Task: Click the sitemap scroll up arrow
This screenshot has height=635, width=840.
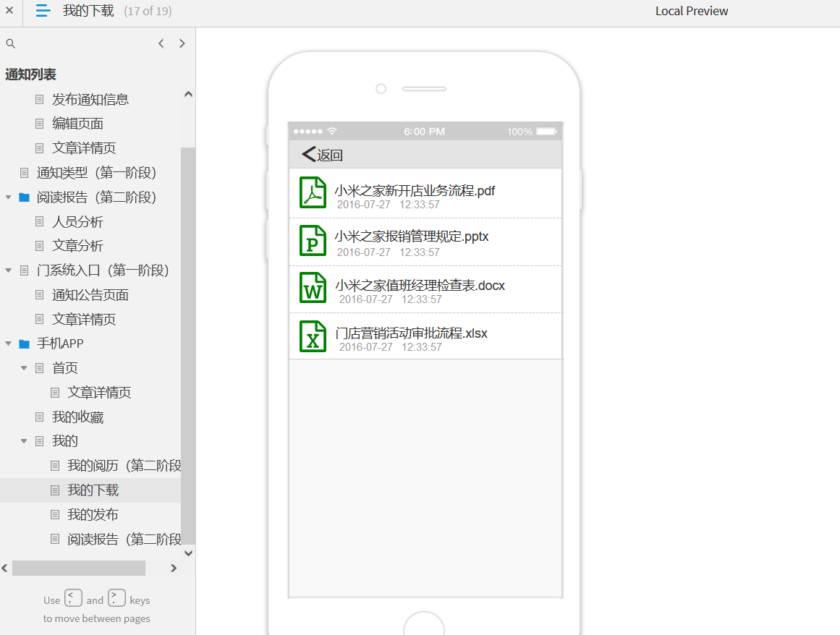Action: [188, 94]
